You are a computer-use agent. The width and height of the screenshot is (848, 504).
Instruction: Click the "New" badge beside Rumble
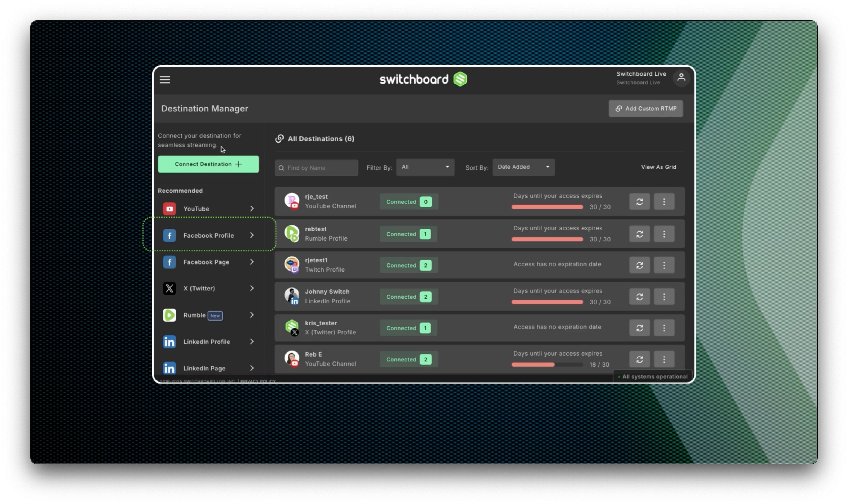(x=215, y=316)
